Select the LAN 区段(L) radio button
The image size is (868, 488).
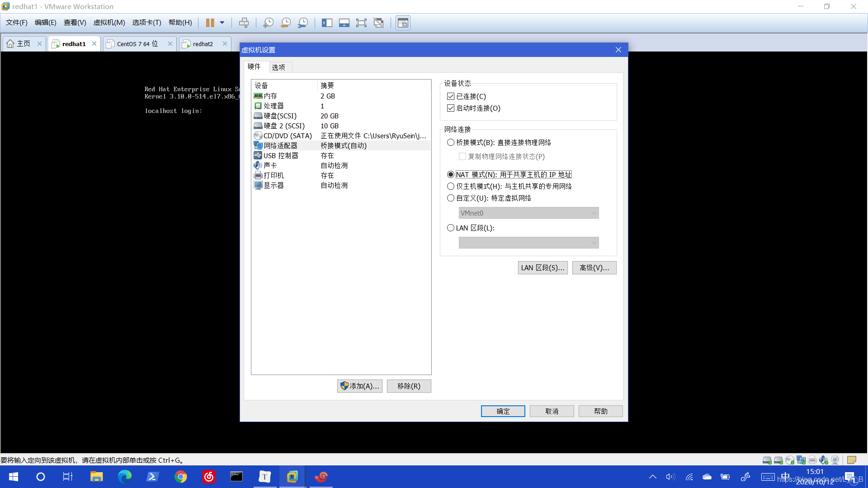coord(450,228)
